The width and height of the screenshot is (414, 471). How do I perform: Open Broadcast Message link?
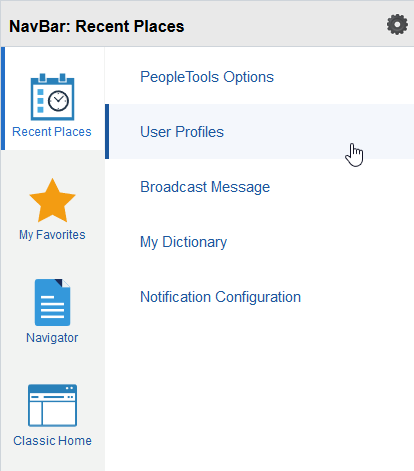[x=205, y=187]
